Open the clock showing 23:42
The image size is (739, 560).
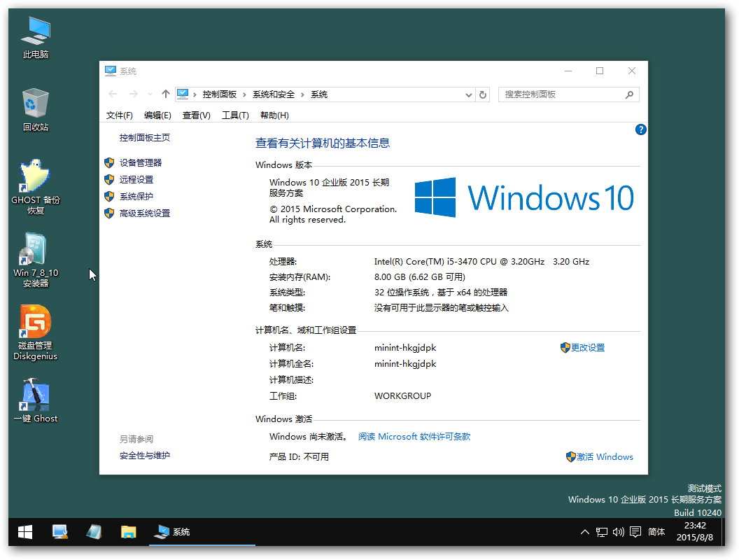point(695,531)
